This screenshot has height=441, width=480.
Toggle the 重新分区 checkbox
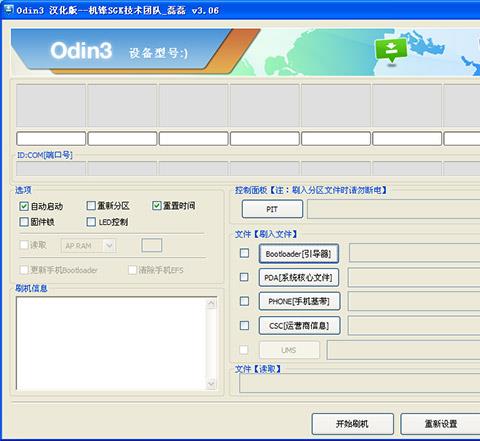[91, 206]
